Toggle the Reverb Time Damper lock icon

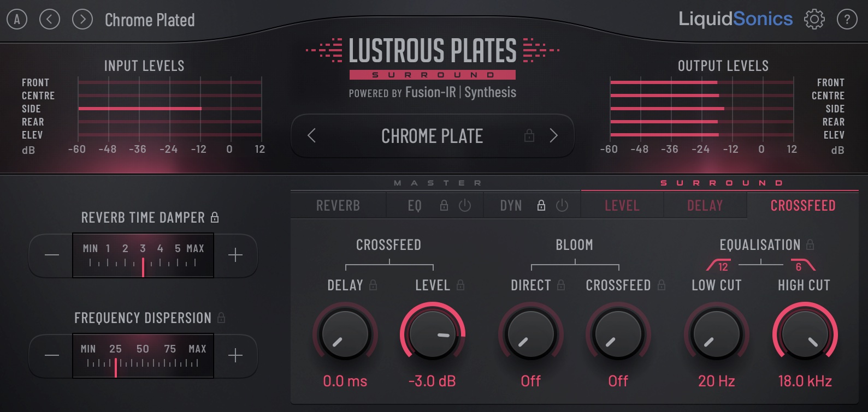(215, 217)
